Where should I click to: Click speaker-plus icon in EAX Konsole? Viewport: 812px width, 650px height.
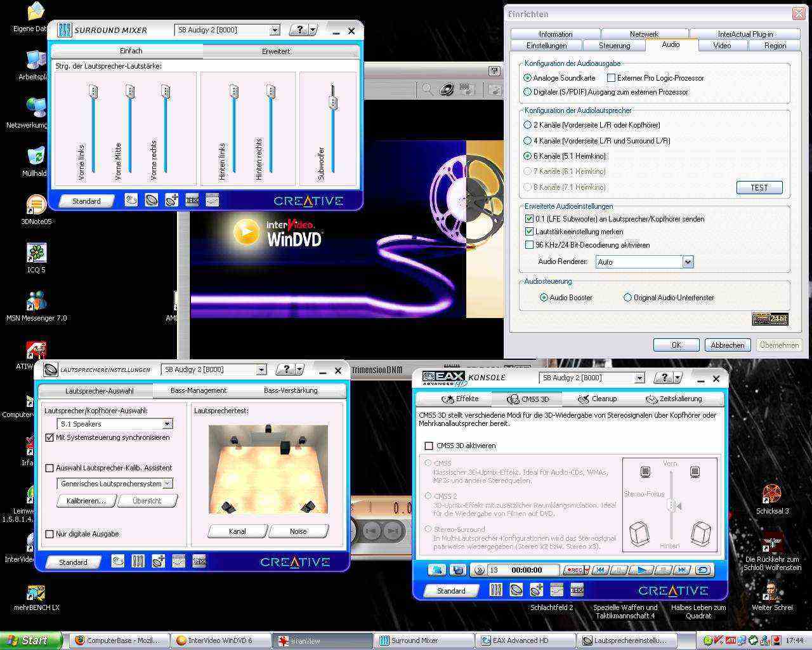pos(536,590)
